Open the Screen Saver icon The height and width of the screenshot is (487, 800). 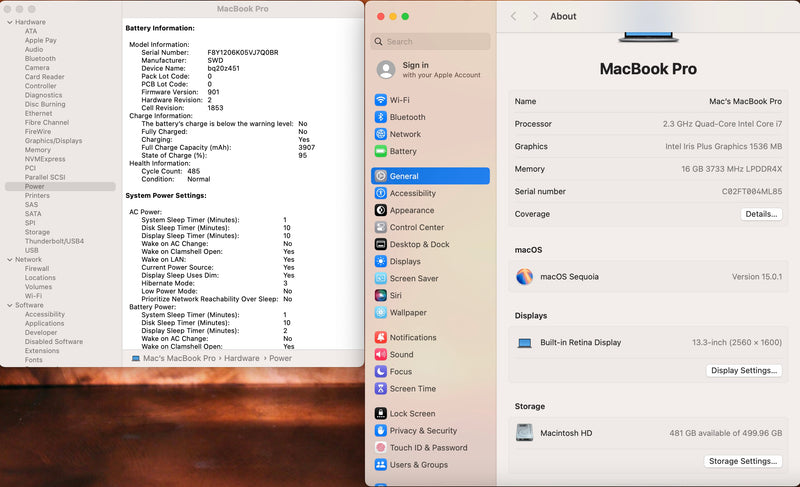point(381,278)
